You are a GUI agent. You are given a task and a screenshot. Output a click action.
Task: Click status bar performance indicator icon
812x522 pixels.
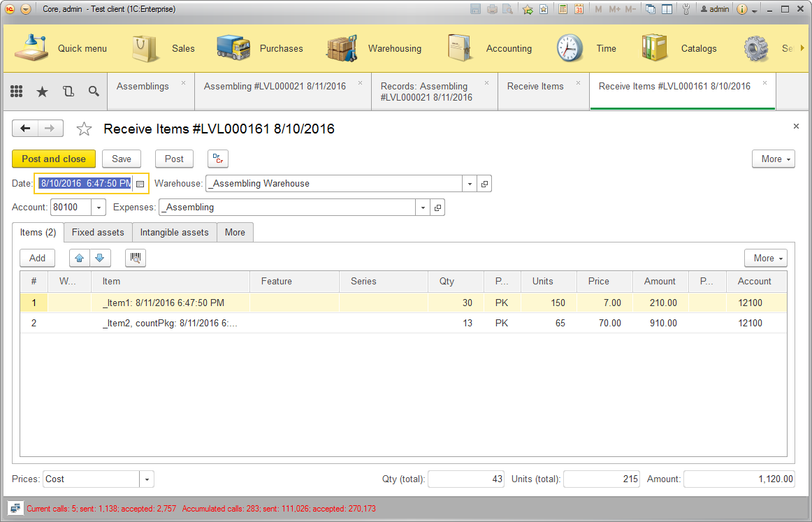pyautogui.click(x=15, y=509)
